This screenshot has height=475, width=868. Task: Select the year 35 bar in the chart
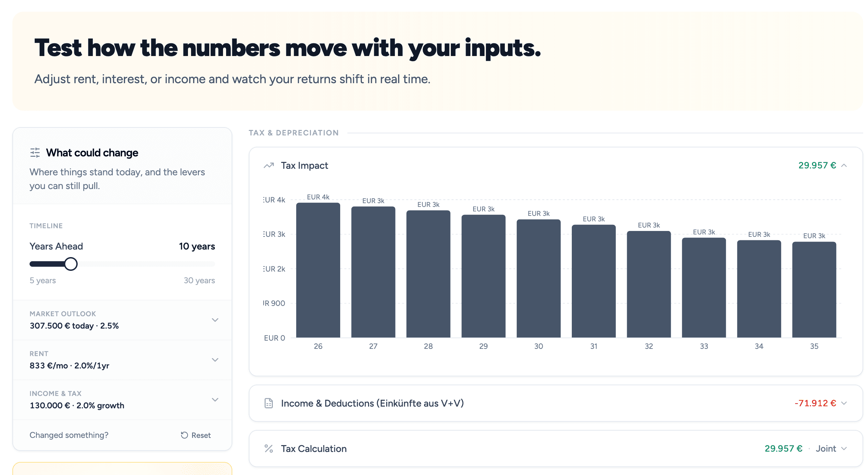(x=814, y=290)
